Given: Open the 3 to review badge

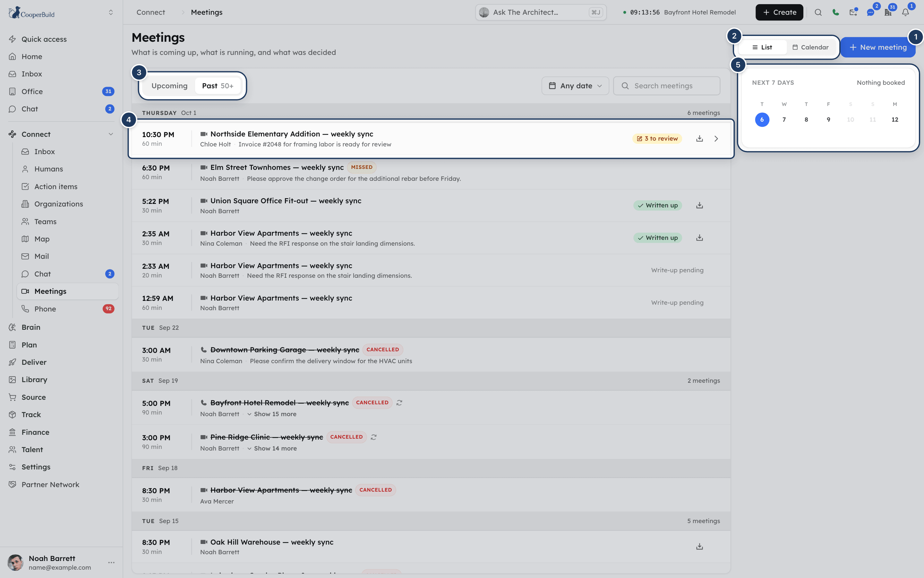Looking at the screenshot, I should point(657,138).
